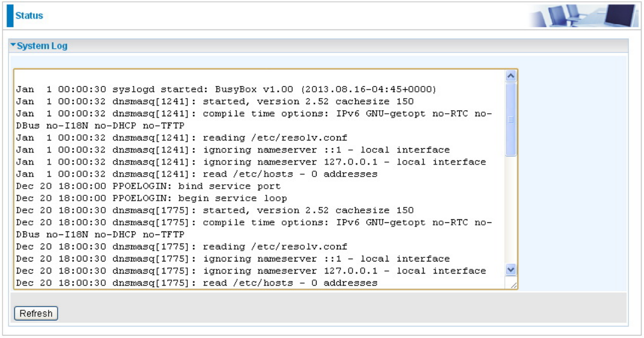Click the log scrollbar thumb
This screenshot has width=644, height=338.
(x=510, y=119)
